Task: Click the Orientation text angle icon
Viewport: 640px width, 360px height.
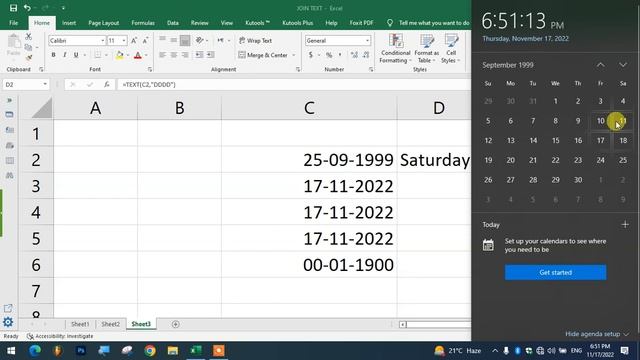Action: tap(200, 40)
